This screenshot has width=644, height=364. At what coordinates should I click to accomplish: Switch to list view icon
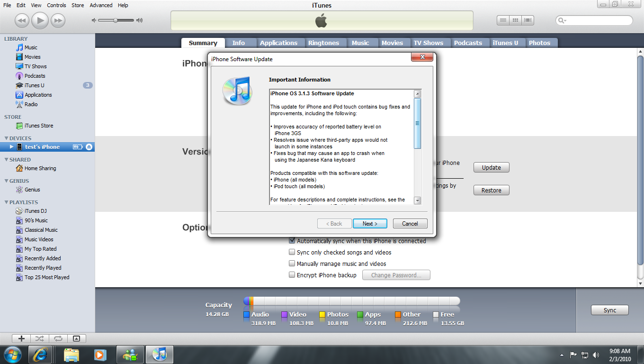pos(503,20)
